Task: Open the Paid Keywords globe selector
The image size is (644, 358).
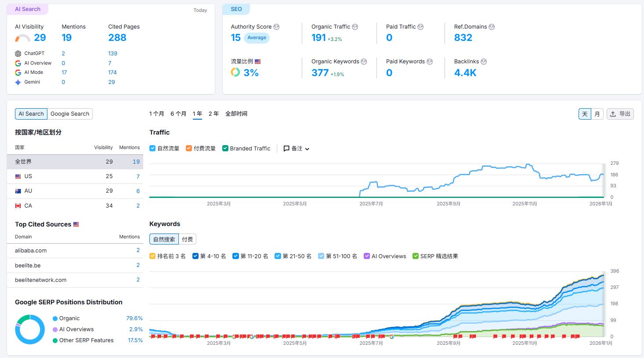Action: click(x=430, y=62)
